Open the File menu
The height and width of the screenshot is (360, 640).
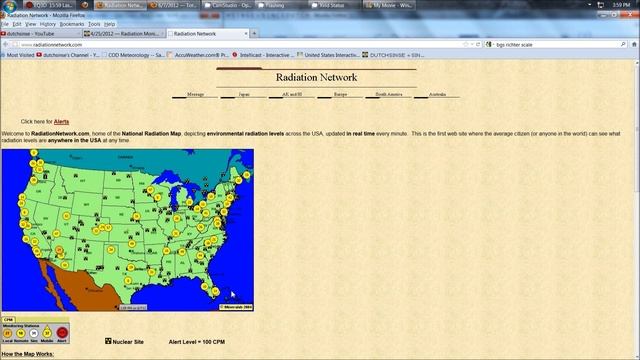tap(4, 24)
